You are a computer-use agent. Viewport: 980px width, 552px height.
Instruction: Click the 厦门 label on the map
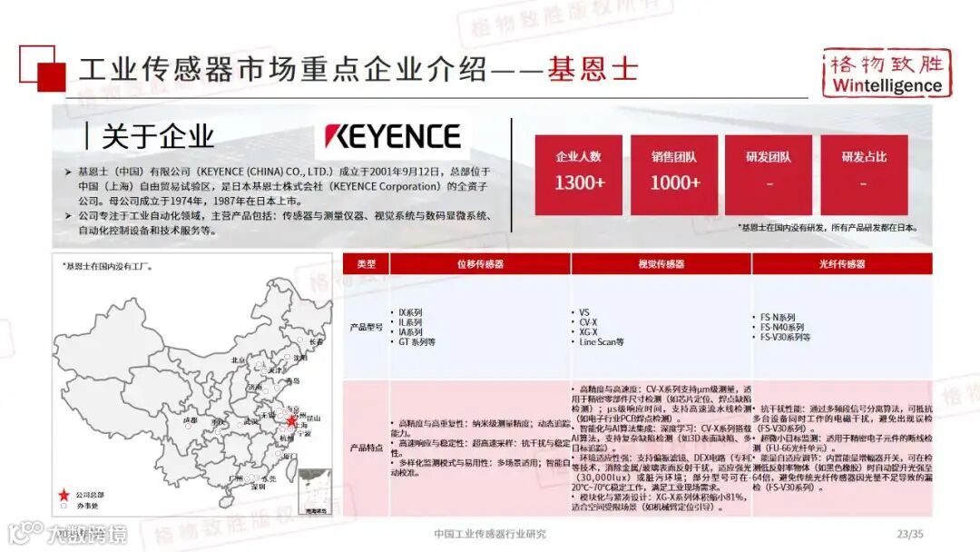pyautogui.click(x=290, y=457)
